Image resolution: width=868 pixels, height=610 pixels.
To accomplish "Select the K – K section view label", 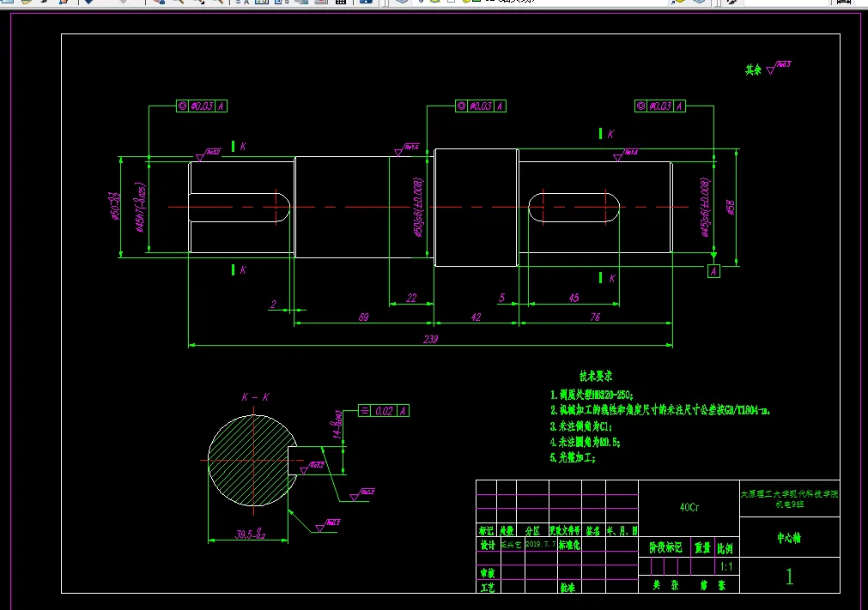I will pos(256,397).
